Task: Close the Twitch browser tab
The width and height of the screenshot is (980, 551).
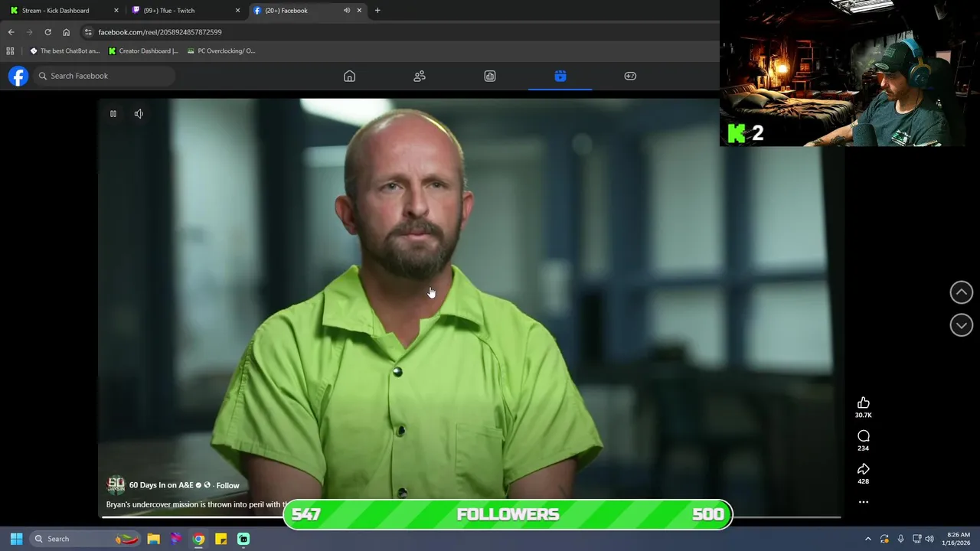Action: coord(237,11)
